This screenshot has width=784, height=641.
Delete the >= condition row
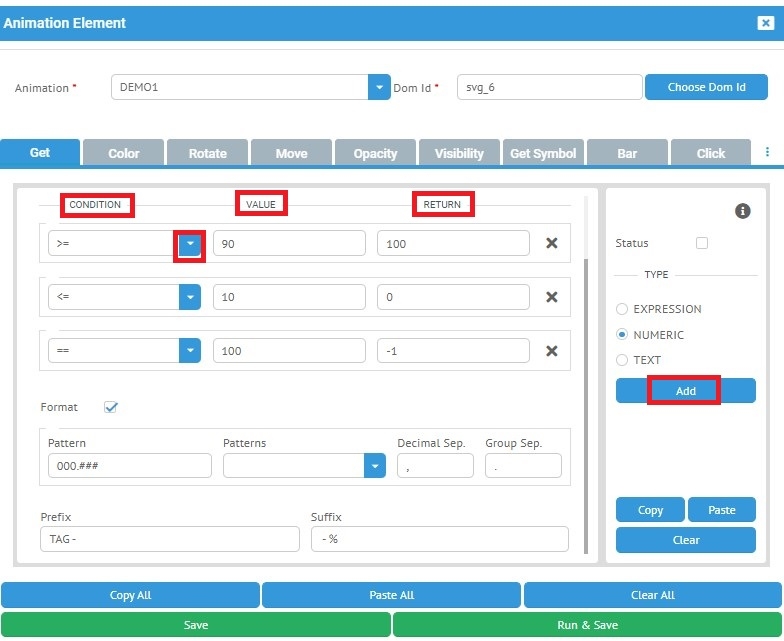[x=551, y=243]
